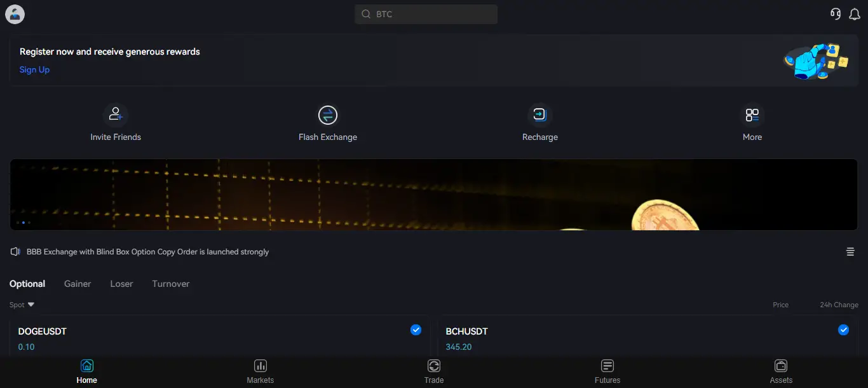The width and height of the screenshot is (868, 388).
Task: Select the Flash Exchange icon
Action: tap(328, 115)
